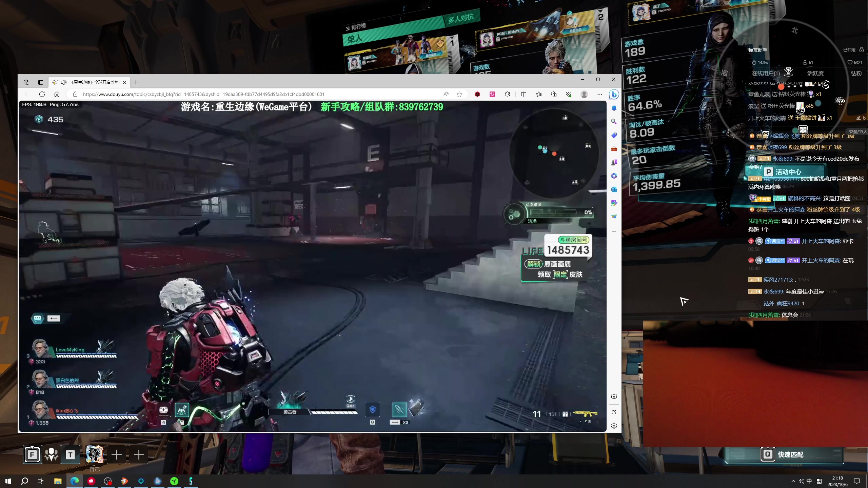Open the sidebar Games chess icon
The image size is (868, 488).
pos(614,162)
